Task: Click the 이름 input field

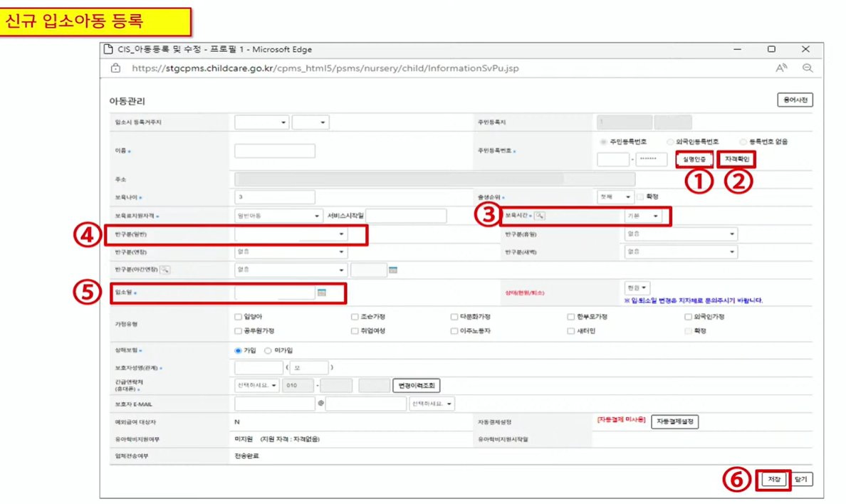Action: click(275, 151)
